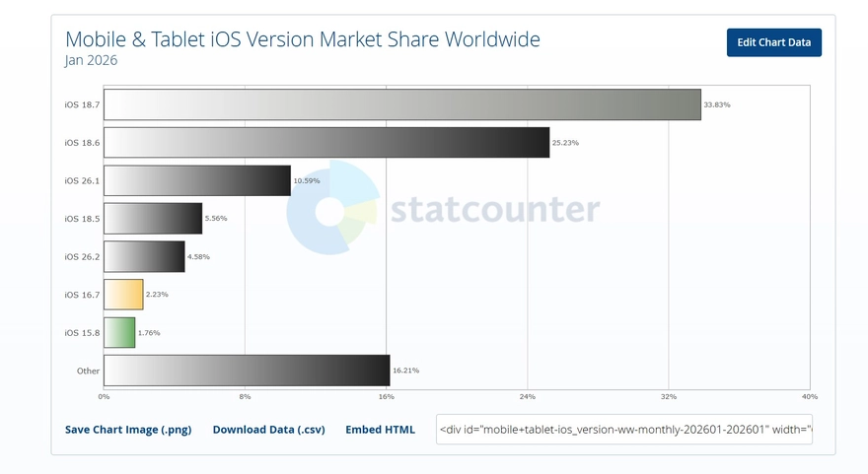The image size is (868, 474).
Task: Click the yellow iOS 16.7 bar
Action: (123, 295)
